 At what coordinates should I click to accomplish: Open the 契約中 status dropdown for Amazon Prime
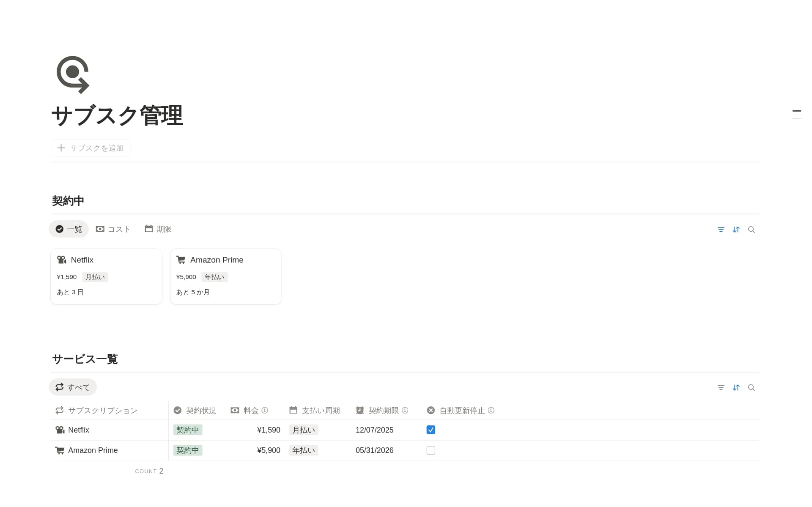coord(187,450)
